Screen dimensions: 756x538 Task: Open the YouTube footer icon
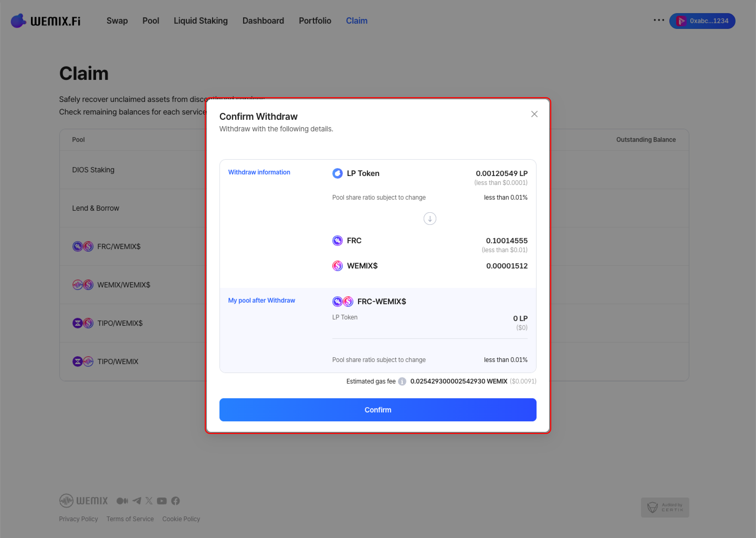[x=161, y=500]
